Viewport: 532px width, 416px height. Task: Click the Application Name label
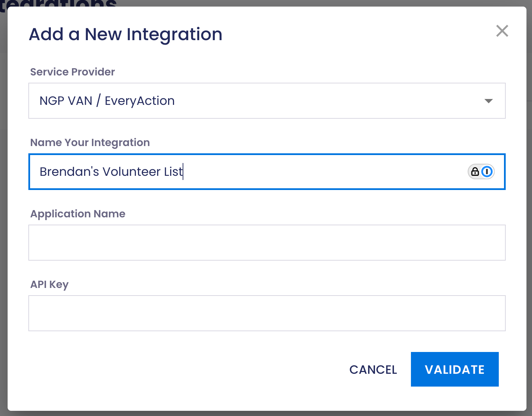(x=78, y=214)
